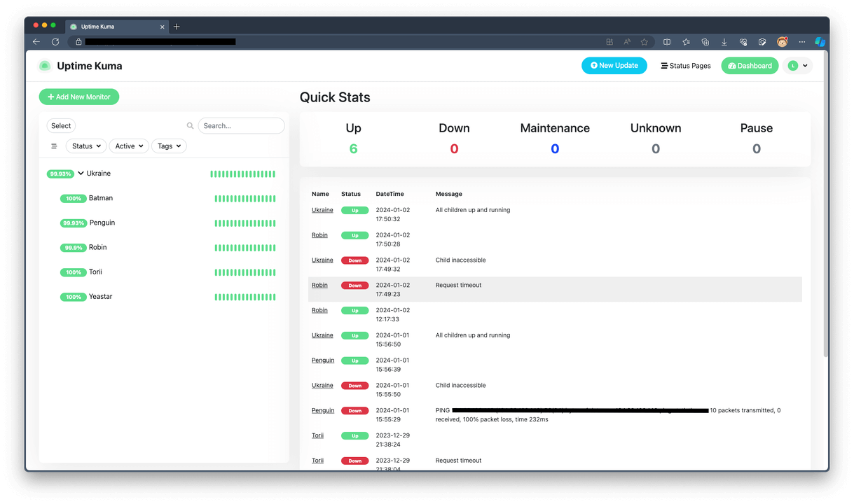854x504 pixels.
Task: Click the 99.9% badge next to Robin
Action: (x=74, y=248)
